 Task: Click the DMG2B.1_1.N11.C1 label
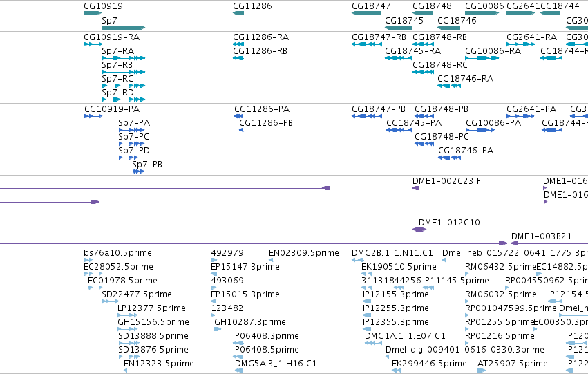tap(392, 253)
